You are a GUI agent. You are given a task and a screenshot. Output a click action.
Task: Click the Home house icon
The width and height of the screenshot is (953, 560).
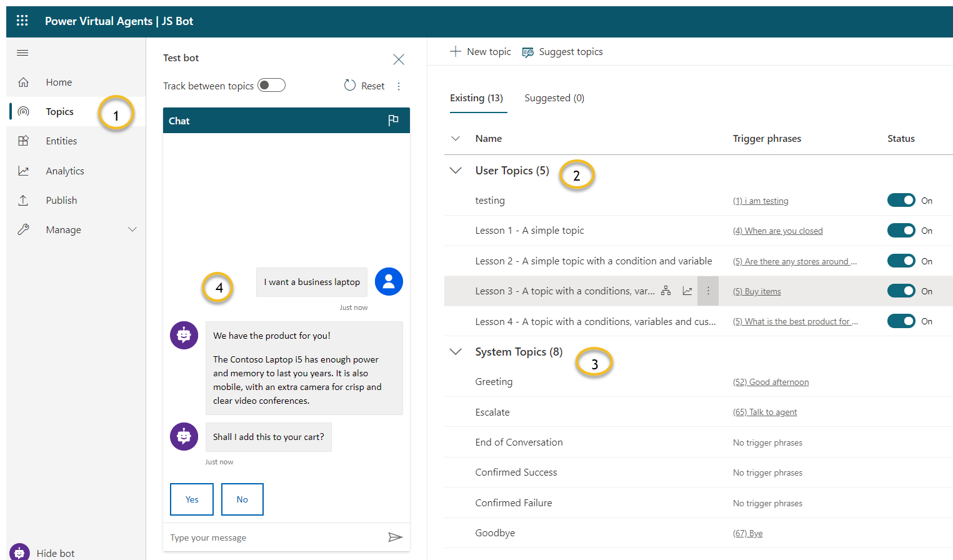(23, 82)
